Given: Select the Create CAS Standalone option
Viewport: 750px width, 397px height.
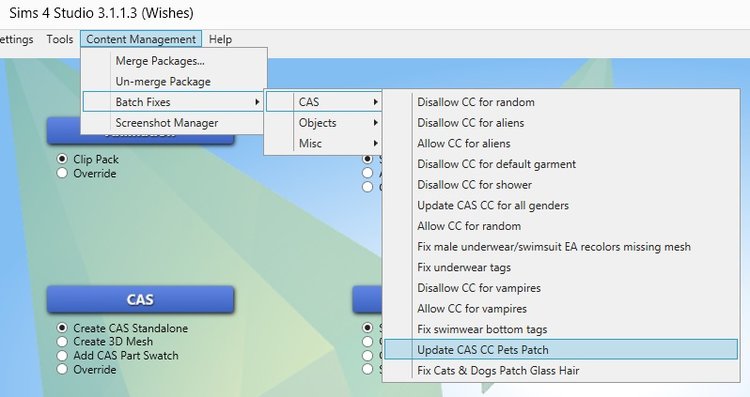Looking at the screenshot, I should tap(62, 328).
